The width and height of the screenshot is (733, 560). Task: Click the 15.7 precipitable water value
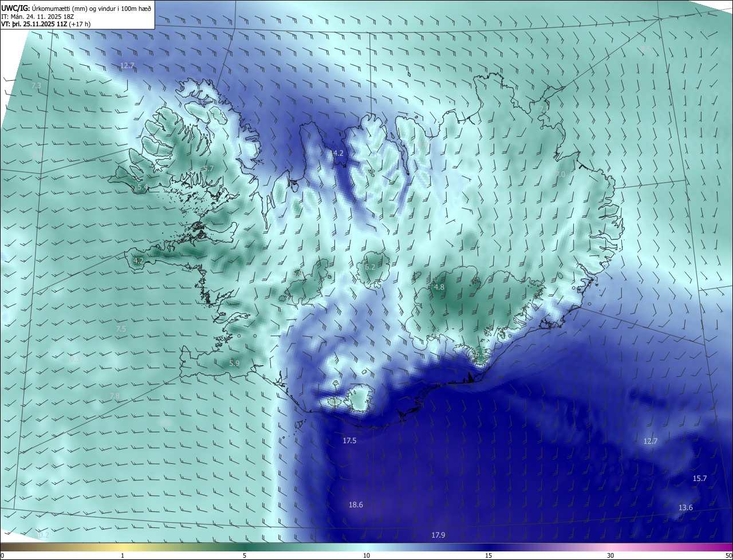(x=700, y=478)
